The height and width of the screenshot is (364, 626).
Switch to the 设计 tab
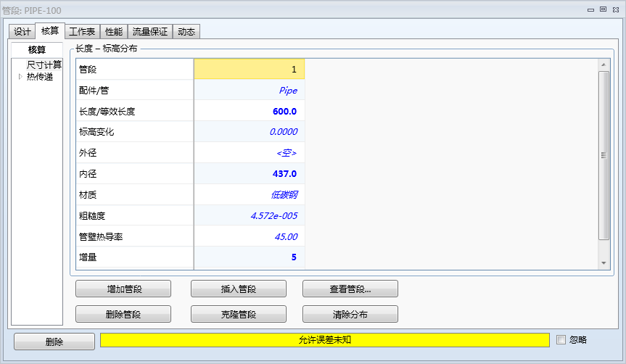(x=22, y=32)
